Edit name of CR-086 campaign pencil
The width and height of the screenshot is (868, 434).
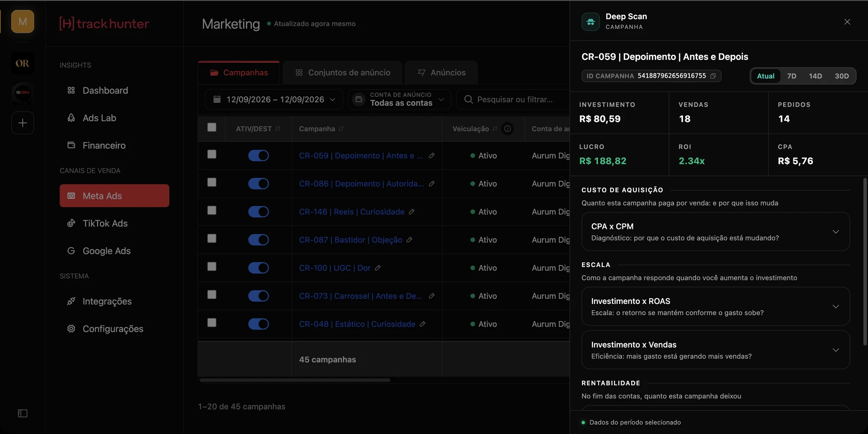click(432, 184)
